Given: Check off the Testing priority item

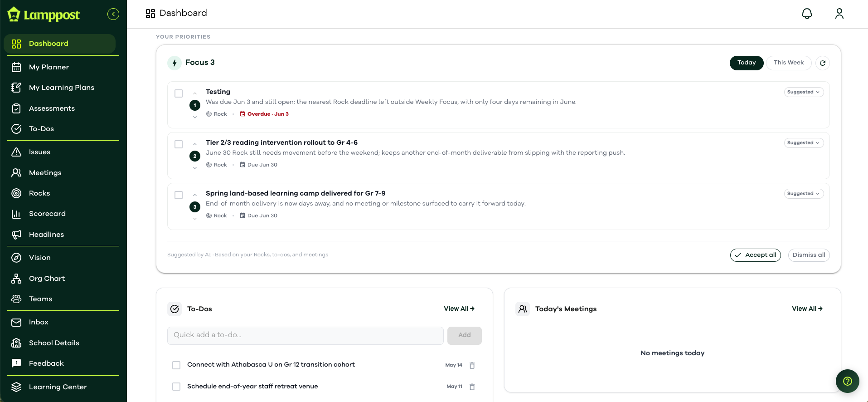Looking at the screenshot, I should (179, 93).
